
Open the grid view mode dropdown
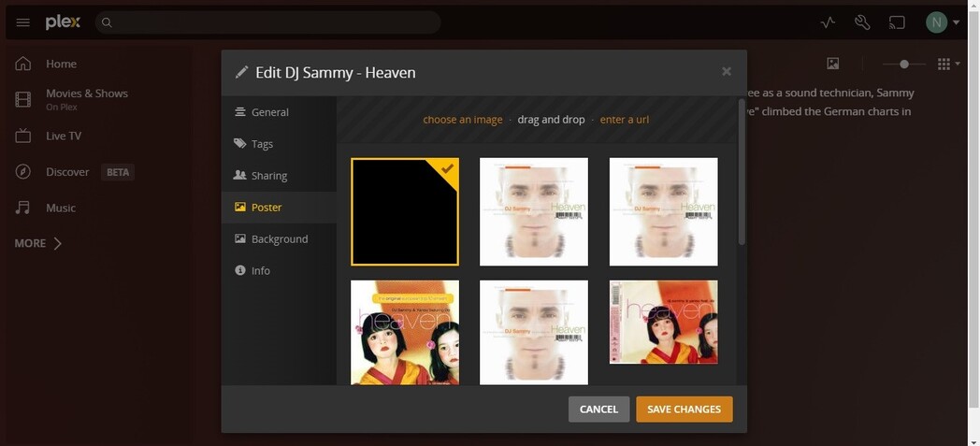949,64
